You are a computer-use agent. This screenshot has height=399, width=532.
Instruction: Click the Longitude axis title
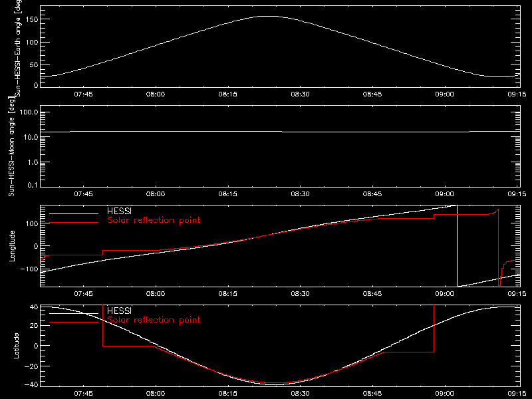click(x=12, y=246)
